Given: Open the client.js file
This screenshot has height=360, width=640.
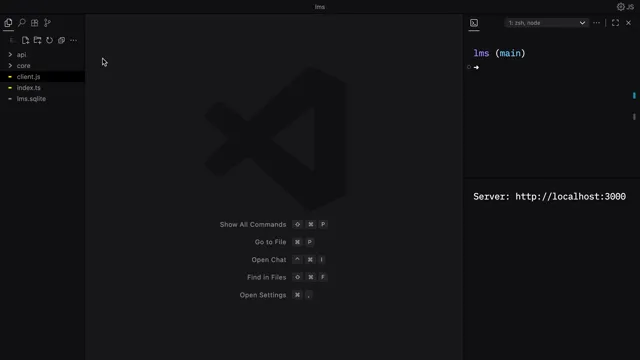Looking at the screenshot, I should point(42,76).
